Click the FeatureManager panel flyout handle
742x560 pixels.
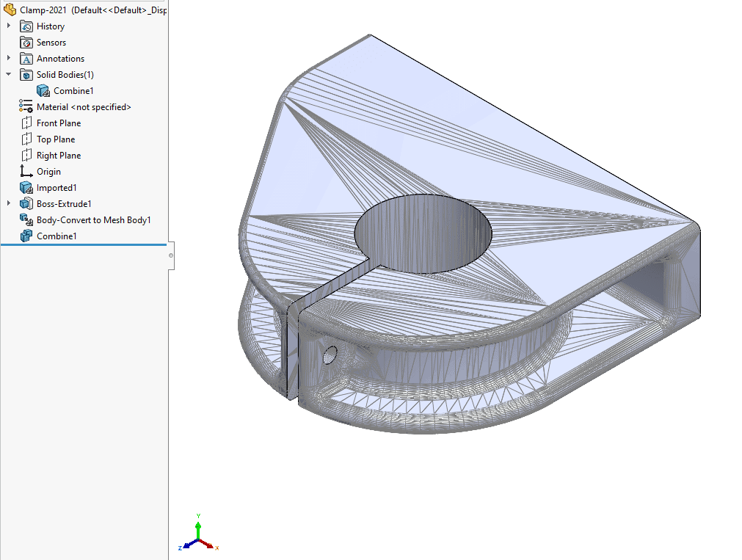[x=172, y=255]
